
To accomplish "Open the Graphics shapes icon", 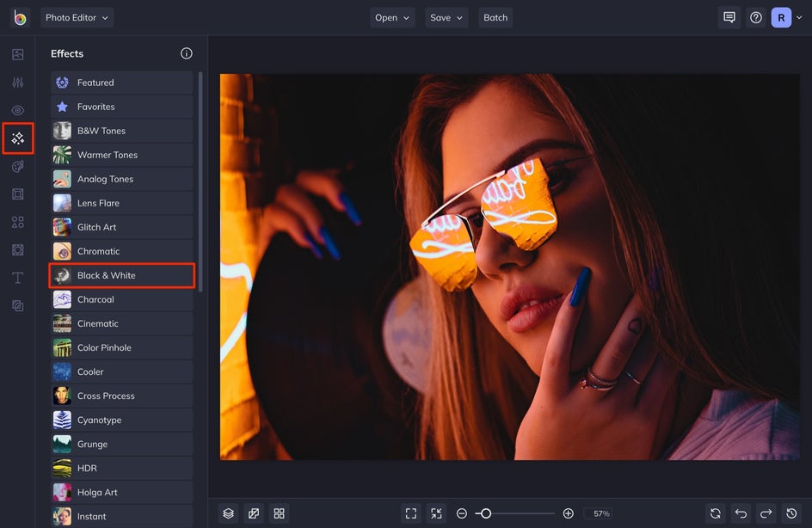I will 17,222.
